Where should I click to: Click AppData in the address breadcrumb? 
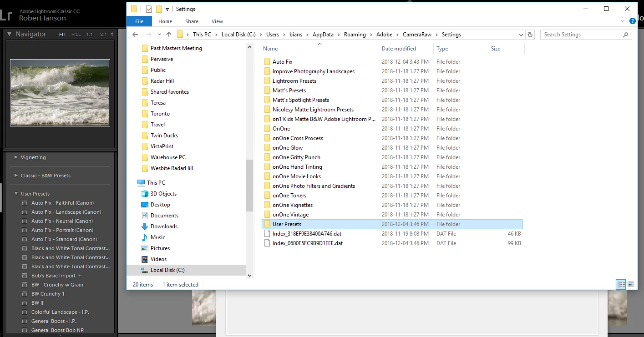323,35
